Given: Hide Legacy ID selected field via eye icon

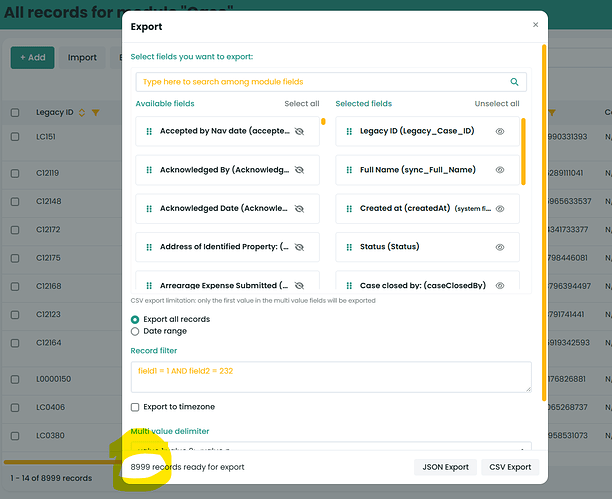Looking at the screenshot, I should pyautogui.click(x=500, y=131).
